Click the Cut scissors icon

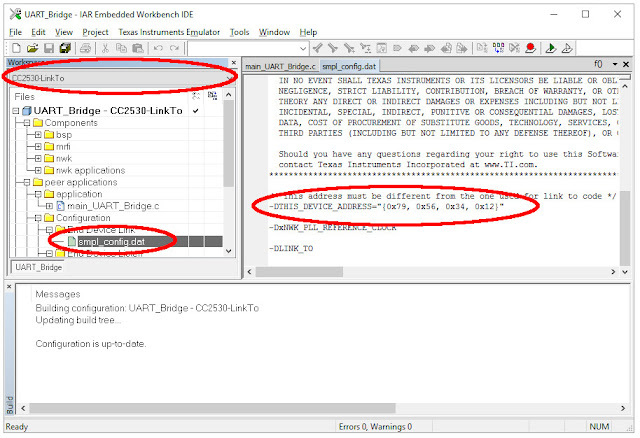105,48
